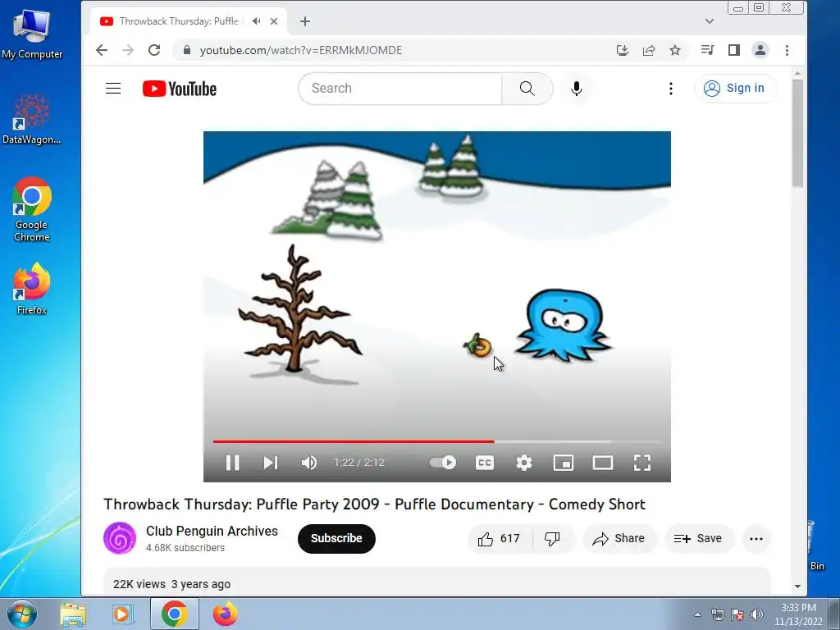The height and width of the screenshot is (630, 840).
Task: View site information lock icon
Action: 187,50
